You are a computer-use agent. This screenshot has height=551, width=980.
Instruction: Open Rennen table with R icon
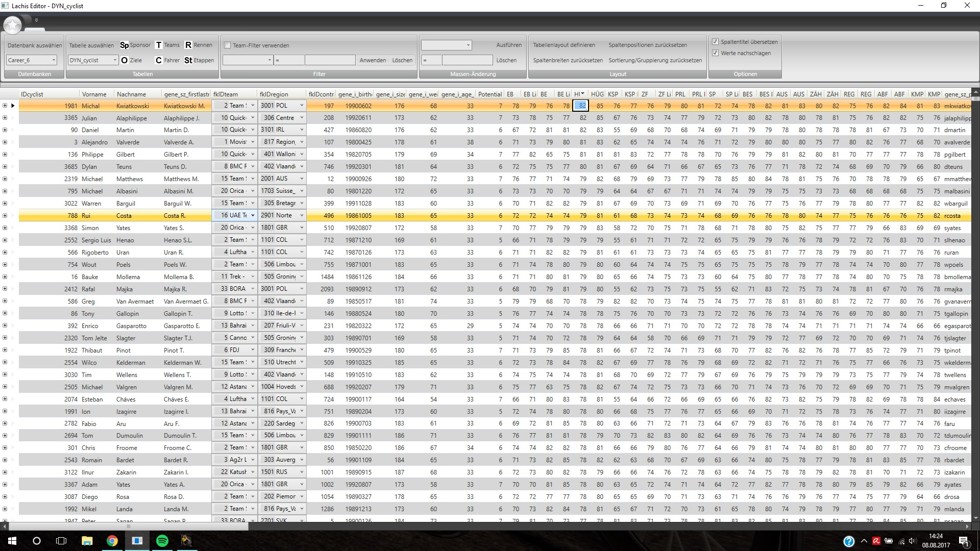point(188,45)
